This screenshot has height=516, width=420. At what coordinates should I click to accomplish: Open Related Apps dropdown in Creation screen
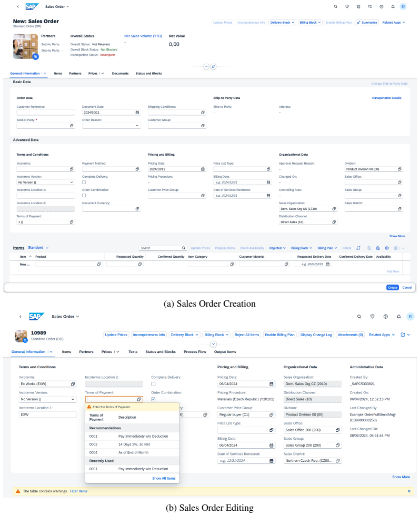tap(393, 23)
